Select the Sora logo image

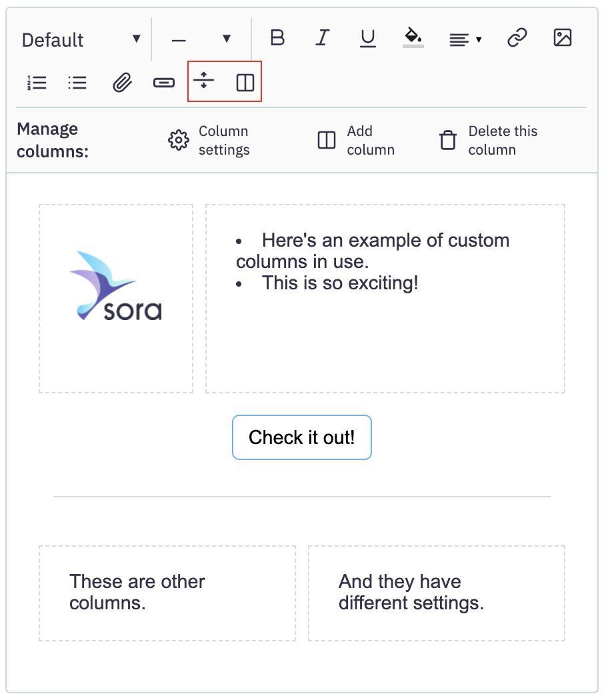tap(115, 286)
